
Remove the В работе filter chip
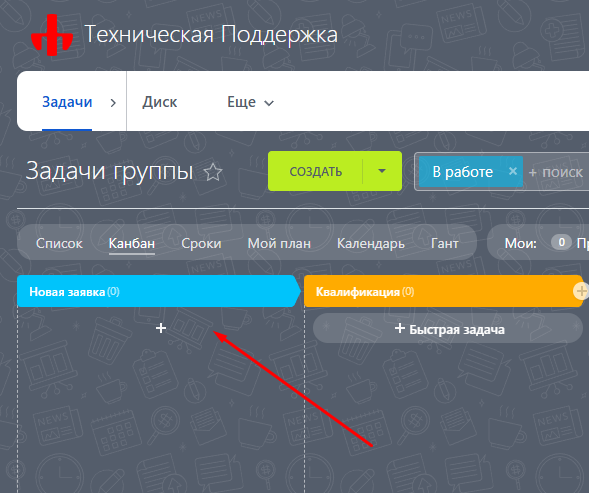(x=512, y=171)
